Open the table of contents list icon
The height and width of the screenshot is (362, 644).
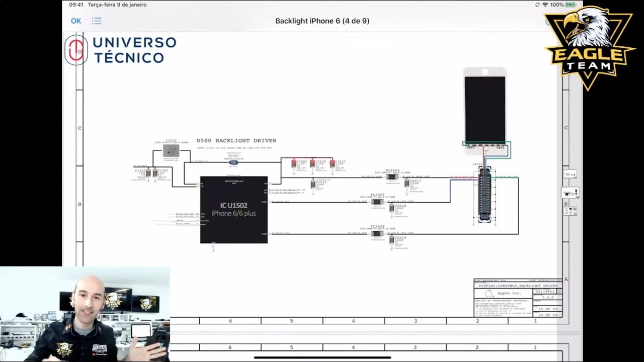coord(97,21)
